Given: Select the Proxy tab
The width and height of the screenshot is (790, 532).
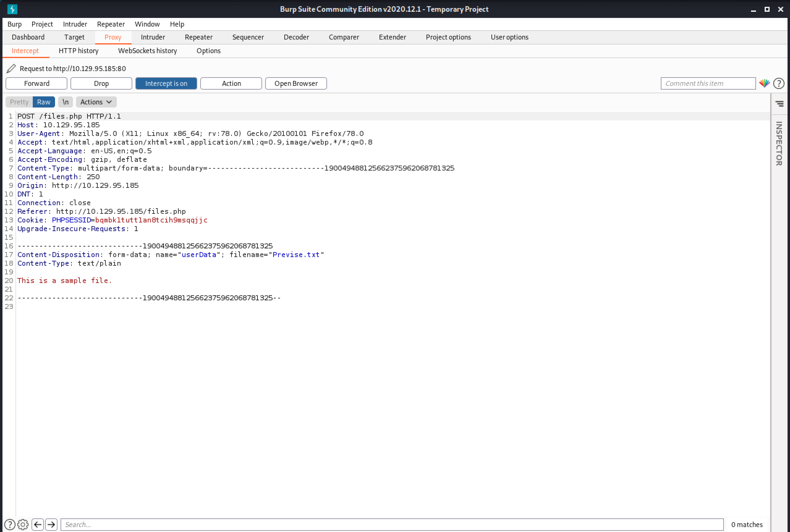Looking at the screenshot, I should click(113, 37).
